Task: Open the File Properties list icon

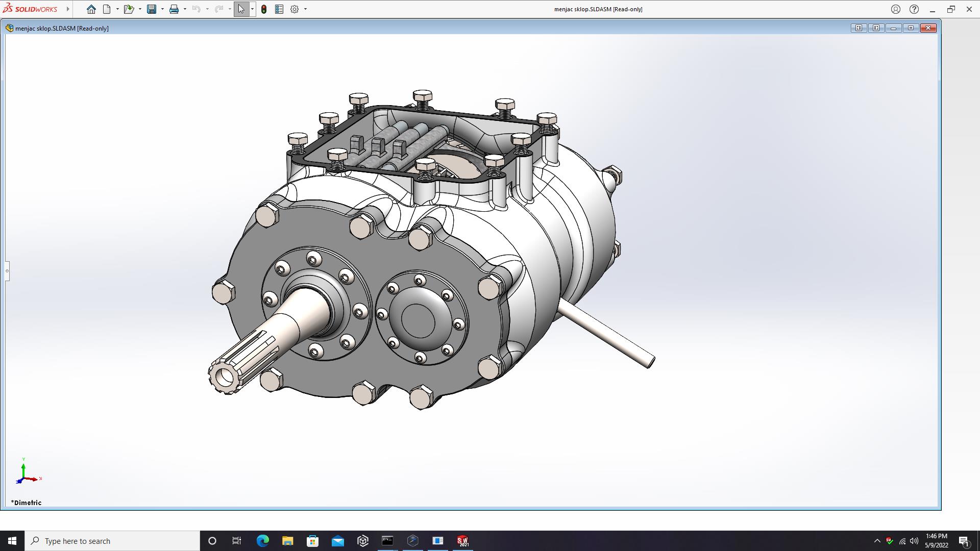Action: click(x=279, y=9)
